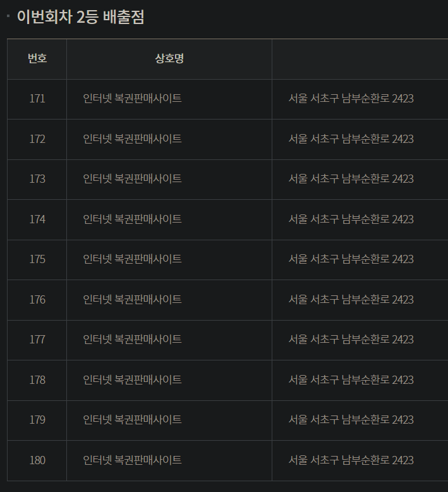This screenshot has width=448, height=492.
Task: Click store name 인터넷 복권판매사이트 in row 174
Action: tap(132, 219)
